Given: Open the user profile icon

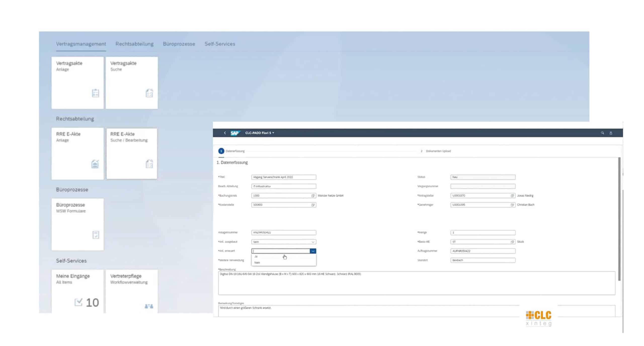Looking at the screenshot, I should coord(611,133).
